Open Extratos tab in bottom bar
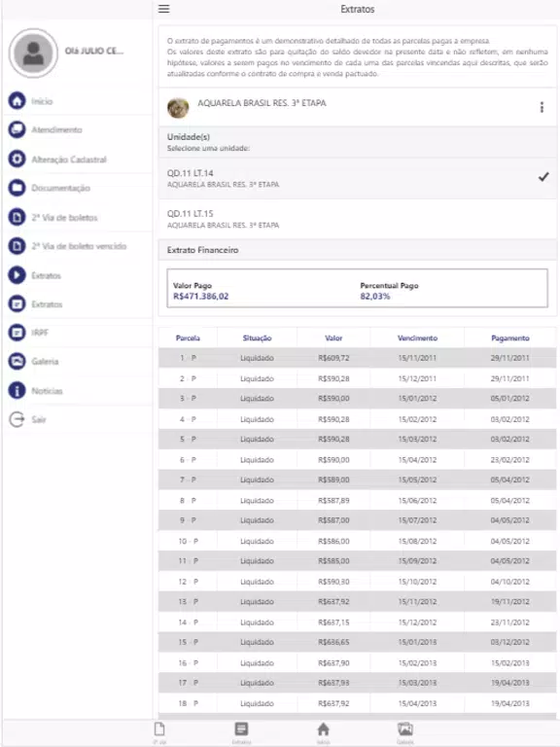The width and height of the screenshot is (560, 747). [241, 732]
